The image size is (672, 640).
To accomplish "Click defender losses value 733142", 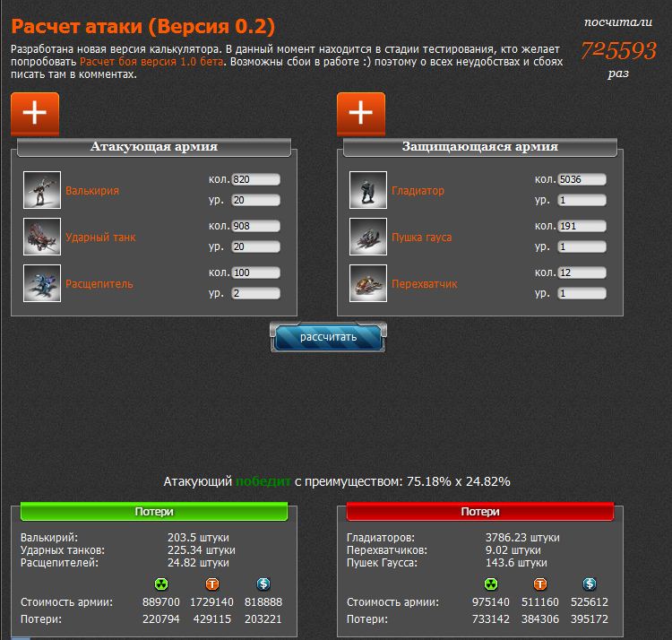I will [491, 619].
